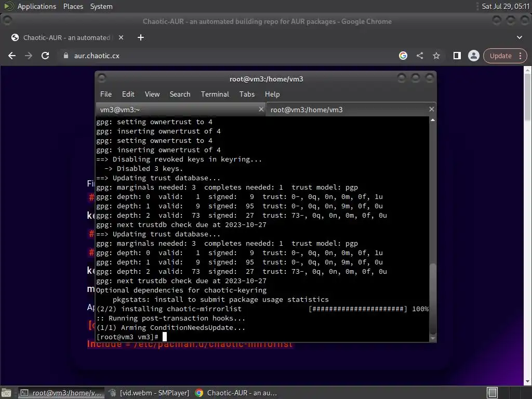
Task: Open the Terminal menu
Action: [x=215, y=95]
